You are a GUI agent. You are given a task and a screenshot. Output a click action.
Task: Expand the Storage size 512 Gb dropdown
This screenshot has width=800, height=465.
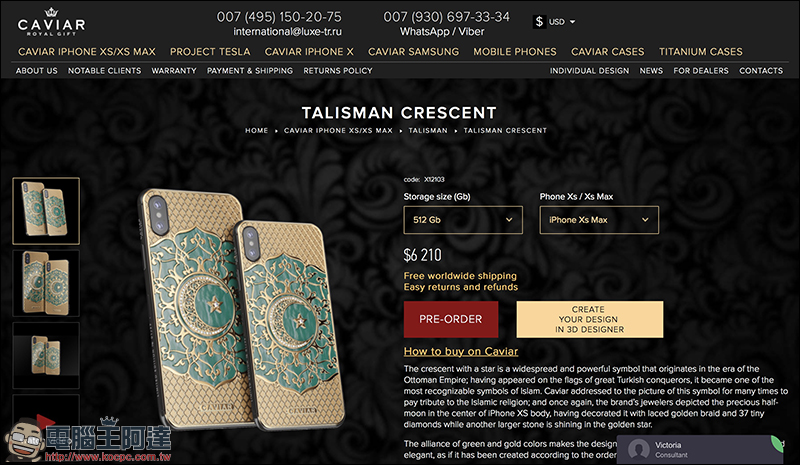[463, 220]
